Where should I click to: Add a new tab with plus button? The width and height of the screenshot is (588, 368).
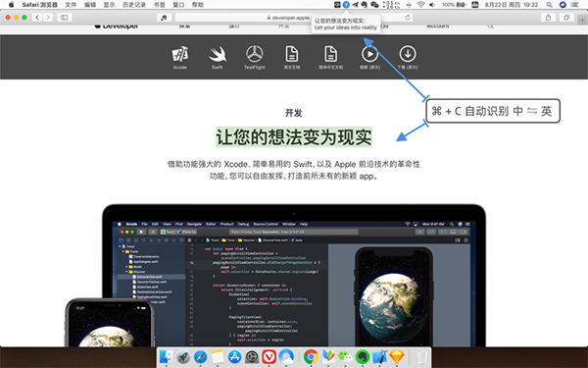point(582,20)
